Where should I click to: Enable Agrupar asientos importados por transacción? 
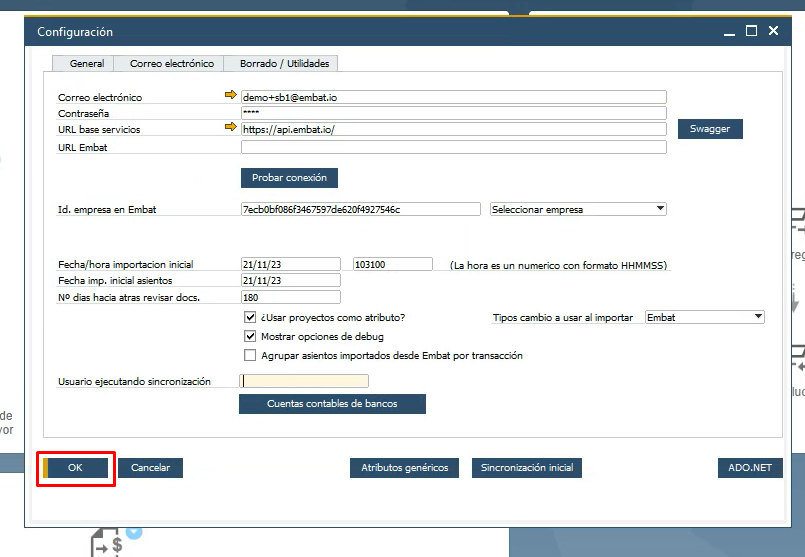tap(250, 356)
